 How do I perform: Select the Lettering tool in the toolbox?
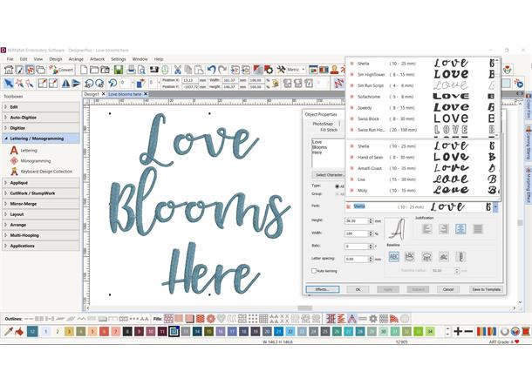tap(28, 150)
